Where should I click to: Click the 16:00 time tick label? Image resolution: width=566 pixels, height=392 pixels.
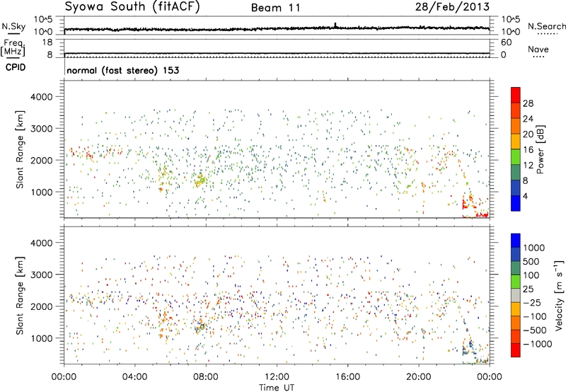[x=347, y=377]
